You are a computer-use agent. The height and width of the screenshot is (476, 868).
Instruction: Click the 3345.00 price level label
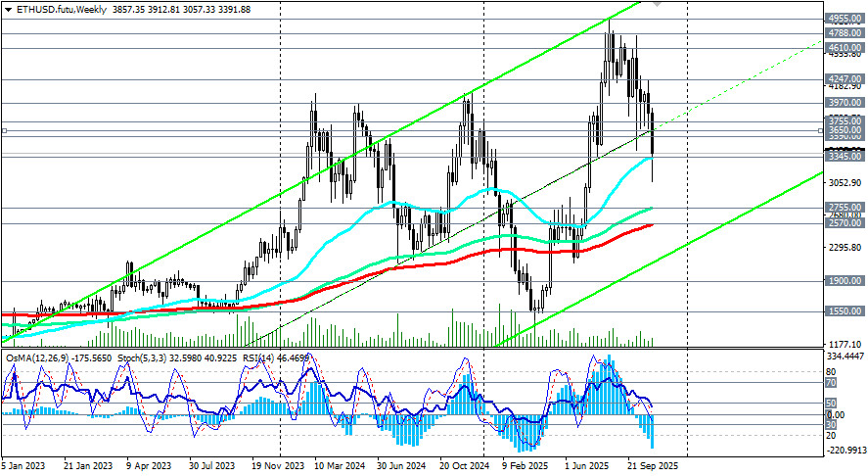(x=845, y=156)
